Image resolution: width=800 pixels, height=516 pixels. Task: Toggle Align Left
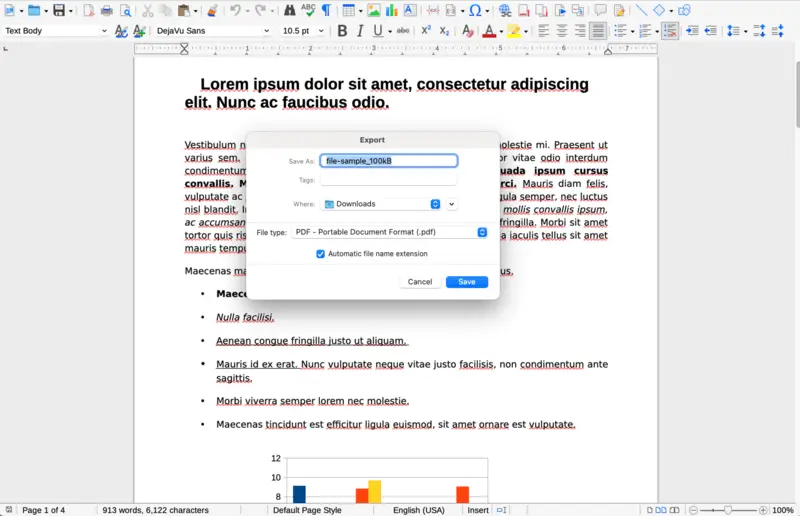pyautogui.click(x=544, y=31)
